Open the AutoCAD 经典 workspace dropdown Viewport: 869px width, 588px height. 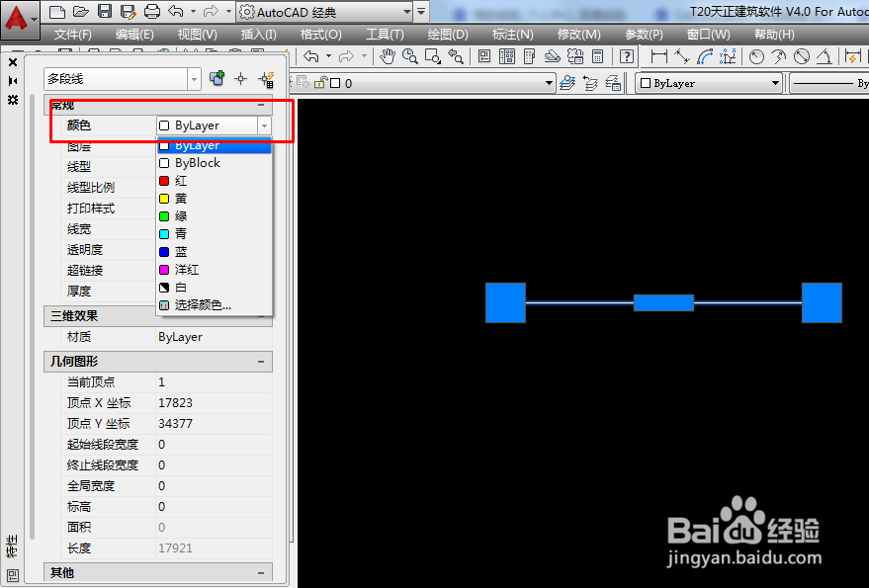click(x=407, y=12)
